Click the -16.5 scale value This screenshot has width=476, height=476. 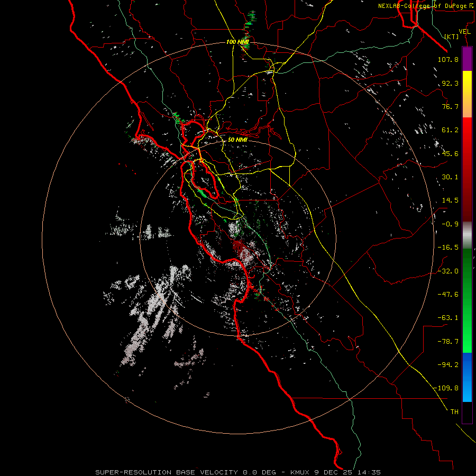click(448, 248)
